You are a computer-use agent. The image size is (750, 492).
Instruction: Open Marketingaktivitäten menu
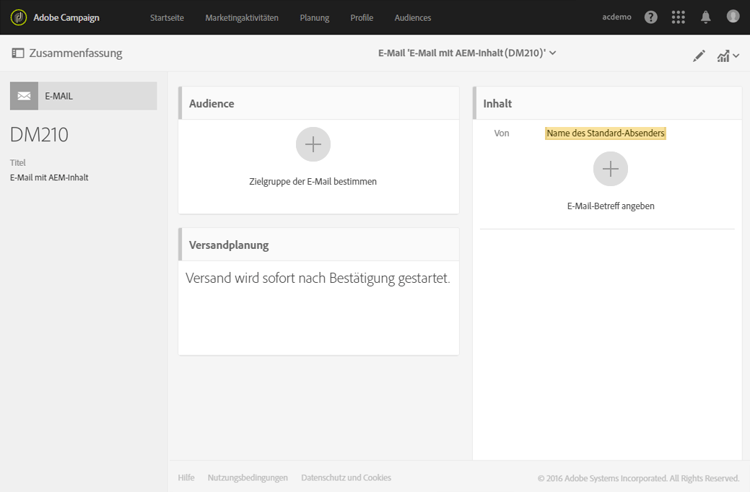point(242,18)
